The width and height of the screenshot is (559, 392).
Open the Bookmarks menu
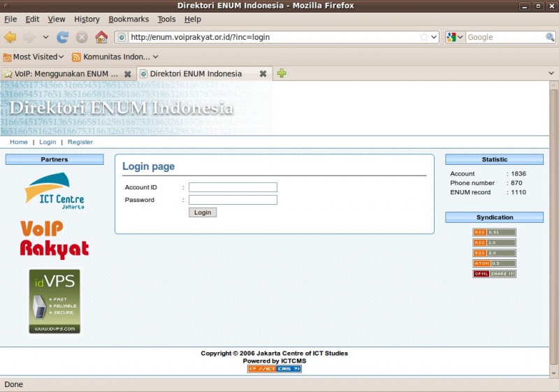pyautogui.click(x=128, y=19)
